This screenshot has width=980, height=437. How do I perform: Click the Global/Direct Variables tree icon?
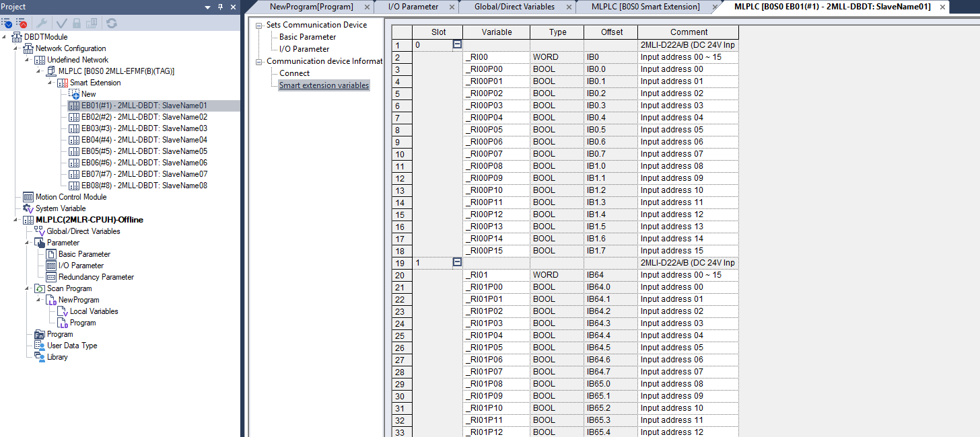pyautogui.click(x=40, y=231)
